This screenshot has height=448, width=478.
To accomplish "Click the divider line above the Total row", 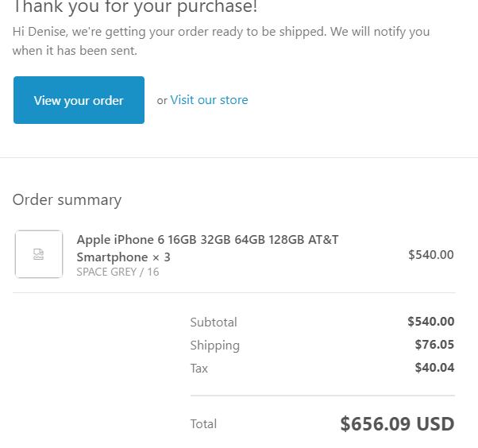I will click(322, 396).
